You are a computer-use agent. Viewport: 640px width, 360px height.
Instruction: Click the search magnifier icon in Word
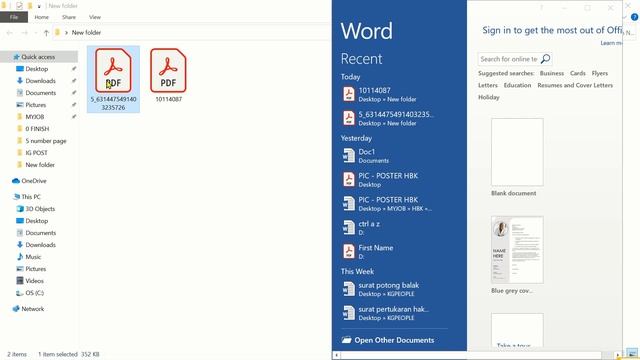(x=546, y=59)
